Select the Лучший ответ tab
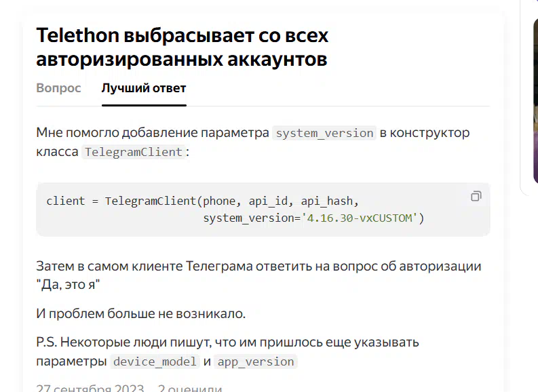 pos(144,88)
